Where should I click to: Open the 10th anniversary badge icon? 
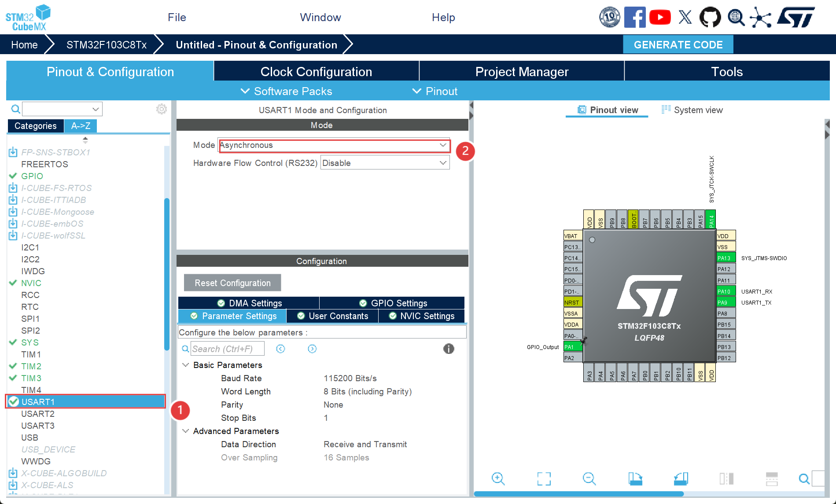[610, 17]
